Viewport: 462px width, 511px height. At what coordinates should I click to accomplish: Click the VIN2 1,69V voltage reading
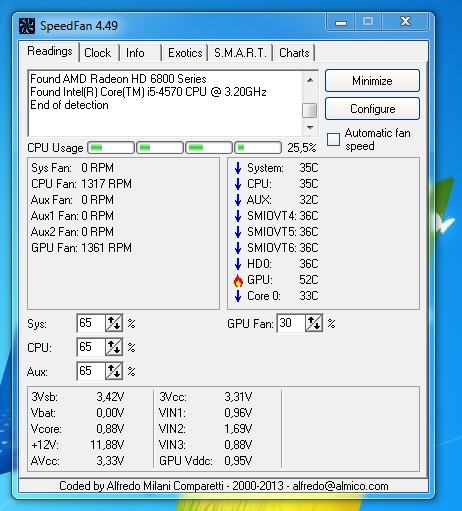205,429
